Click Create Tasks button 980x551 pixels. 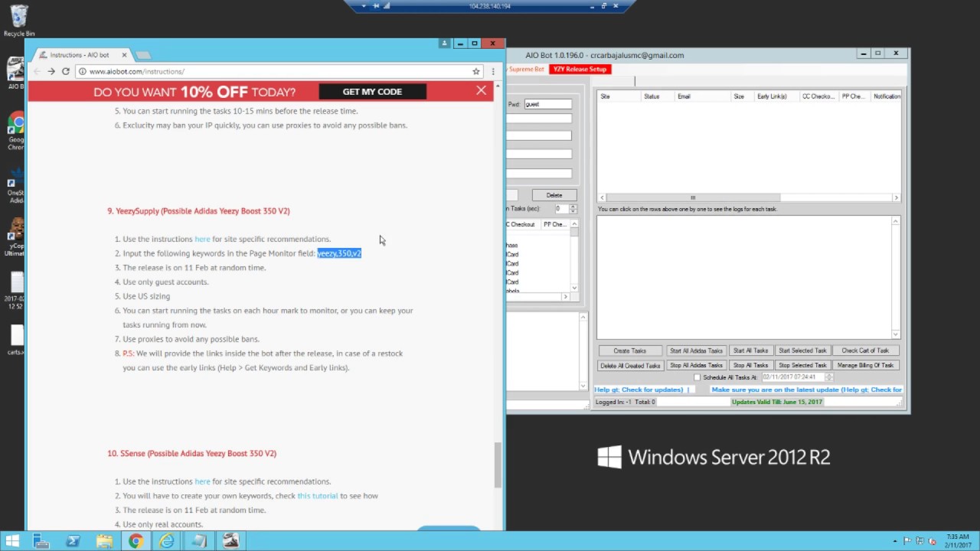(629, 350)
